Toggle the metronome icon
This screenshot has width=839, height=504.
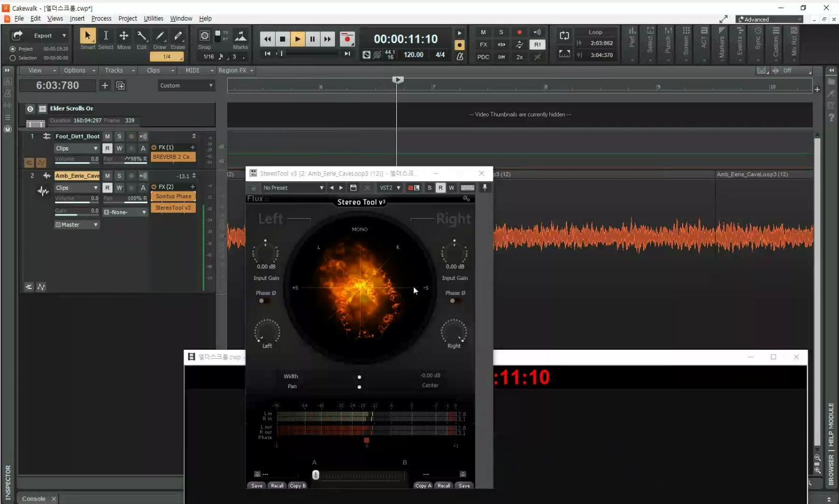pos(459,56)
